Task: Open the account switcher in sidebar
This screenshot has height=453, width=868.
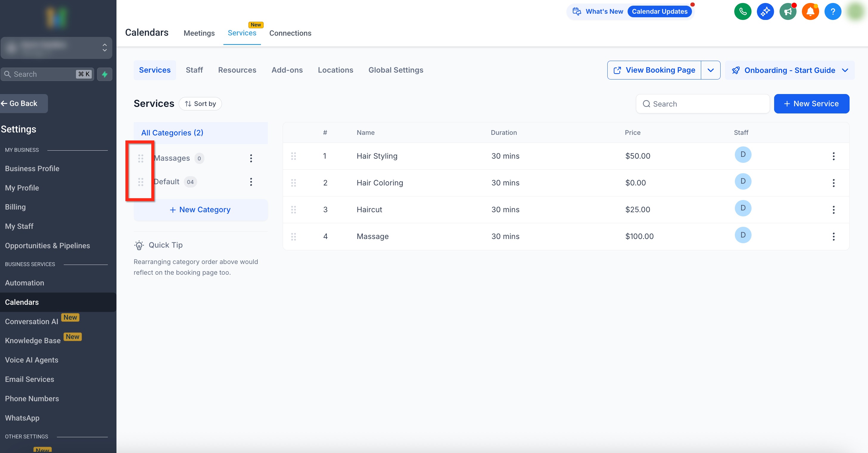Action: (56, 48)
